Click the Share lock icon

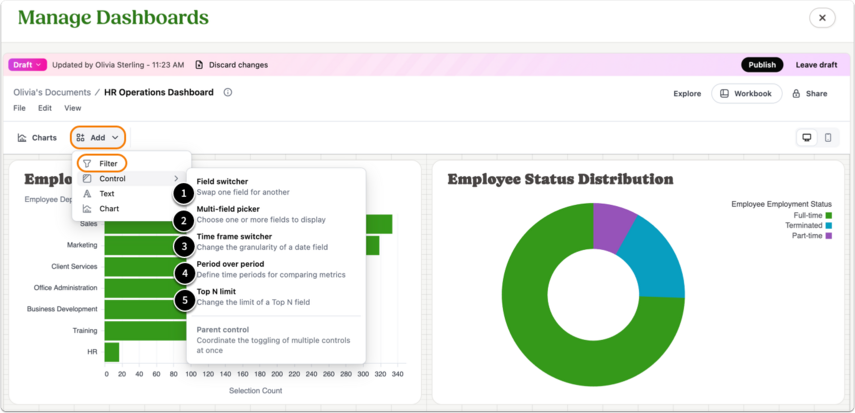click(x=796, y=94)
